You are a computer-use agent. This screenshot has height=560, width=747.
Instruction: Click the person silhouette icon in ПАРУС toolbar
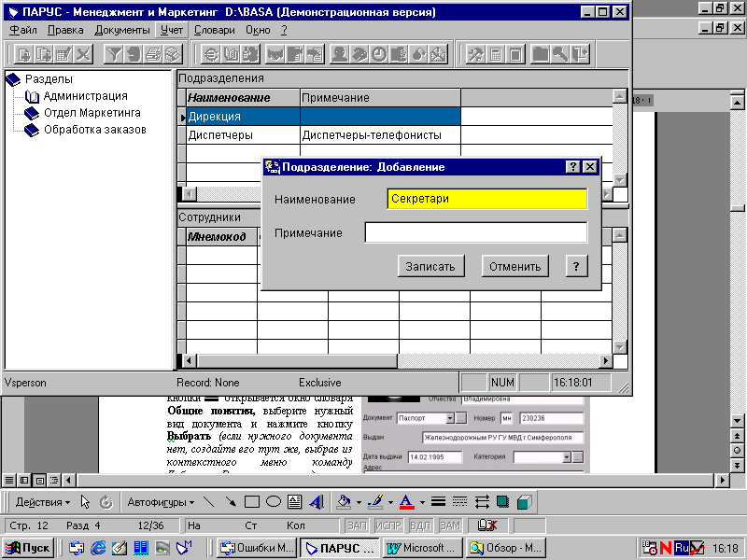[x=339, y=54]
